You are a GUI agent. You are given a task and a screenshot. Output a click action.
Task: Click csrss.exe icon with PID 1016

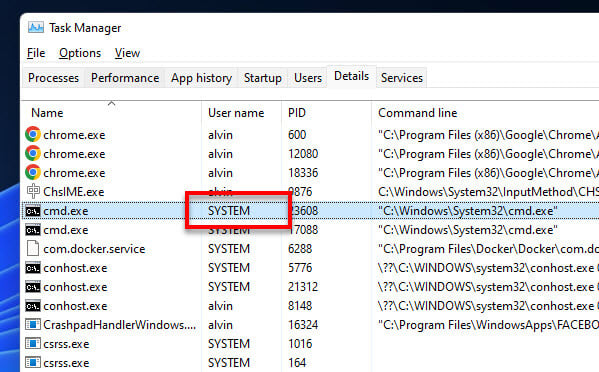(33, 344)
